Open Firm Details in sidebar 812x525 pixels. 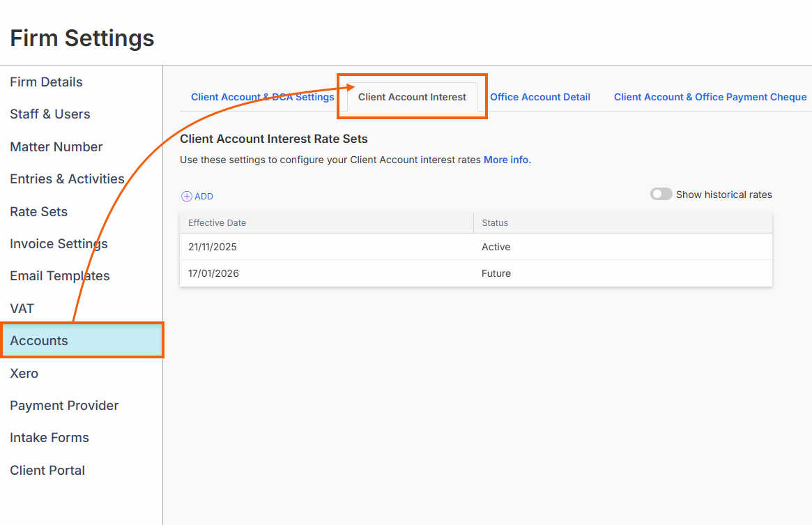point(46,82)
